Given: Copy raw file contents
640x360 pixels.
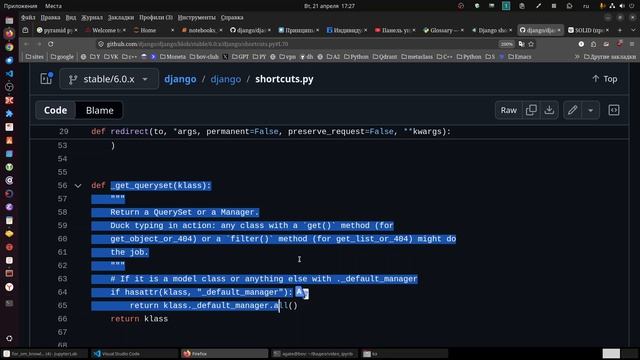Looking at the screenshot, I should coord(531,110).
